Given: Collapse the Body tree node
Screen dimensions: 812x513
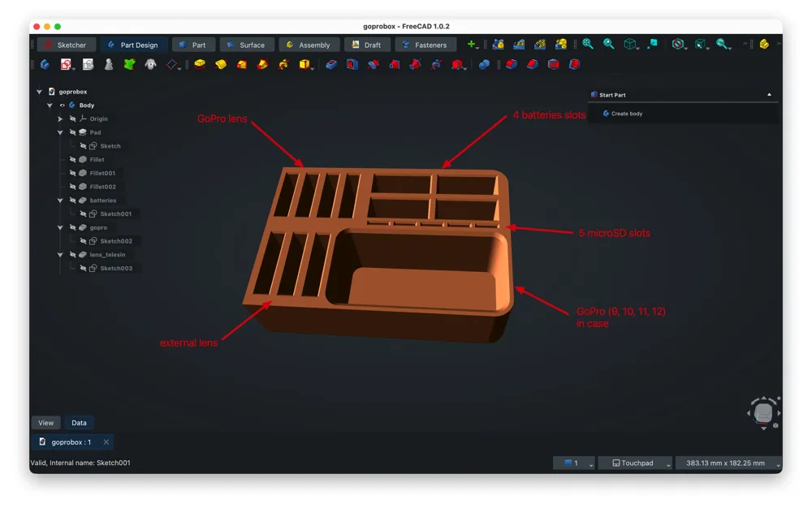Looking at the screenshot, I should [50, 105].
